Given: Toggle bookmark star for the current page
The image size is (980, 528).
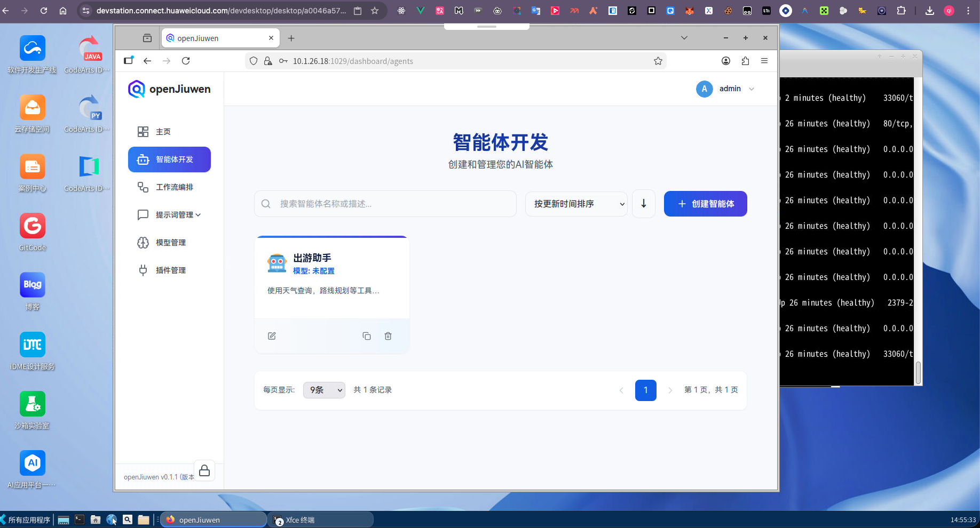Looking at the screenshot, I should 658,61.
